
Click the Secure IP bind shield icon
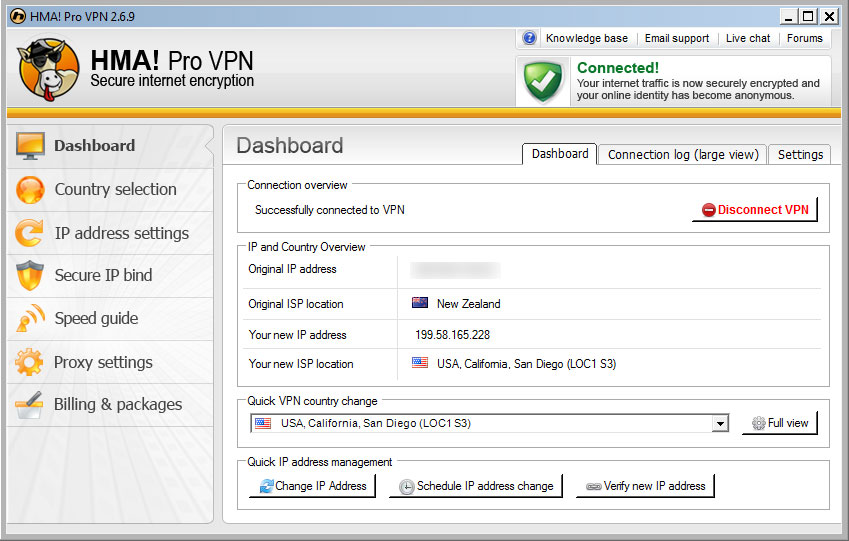pyautogui.click(x=29, y=275)
